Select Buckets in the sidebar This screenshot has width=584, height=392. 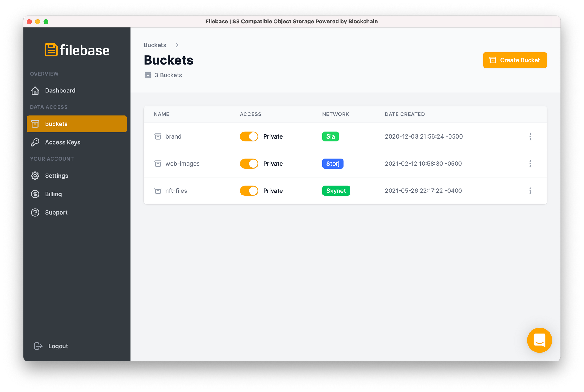click(x=77, y=124)
